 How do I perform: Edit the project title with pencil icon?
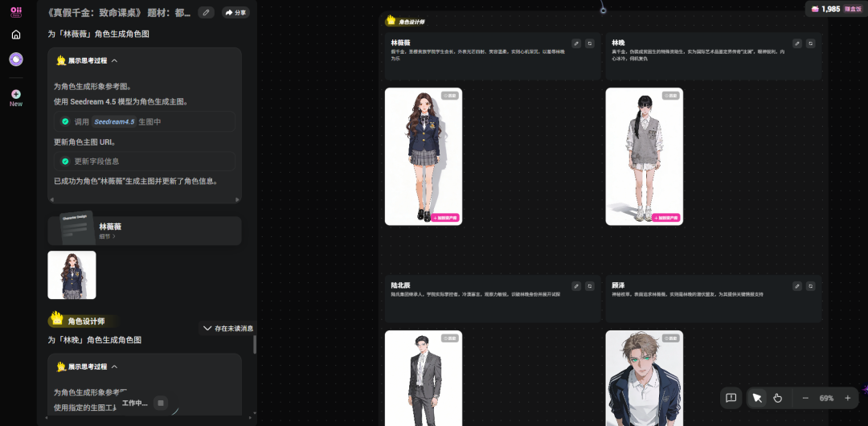(206, 12)
